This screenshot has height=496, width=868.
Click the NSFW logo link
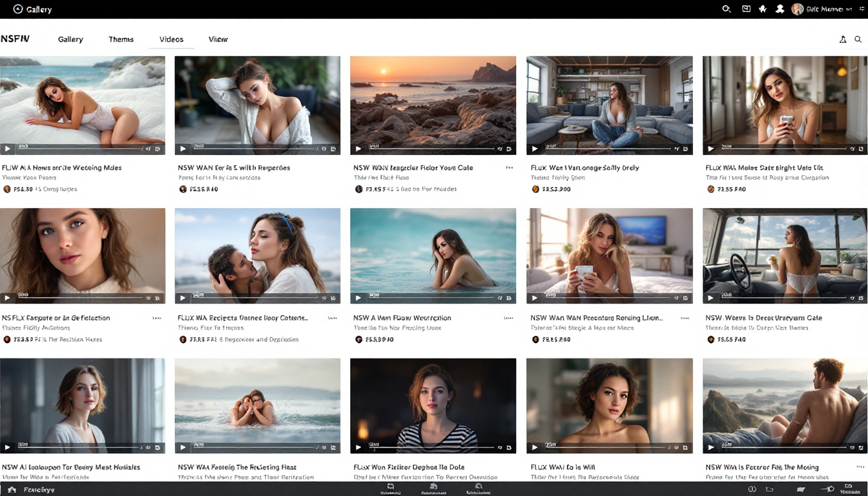(x=15, y=39)
